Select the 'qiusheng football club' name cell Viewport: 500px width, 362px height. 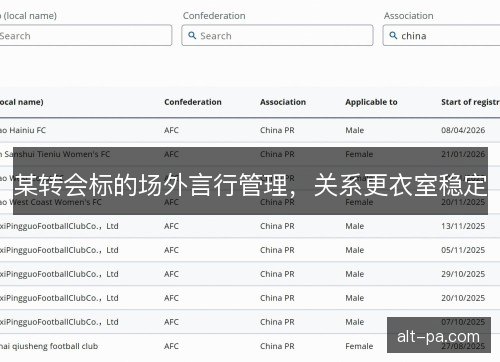tap(49, 346)
